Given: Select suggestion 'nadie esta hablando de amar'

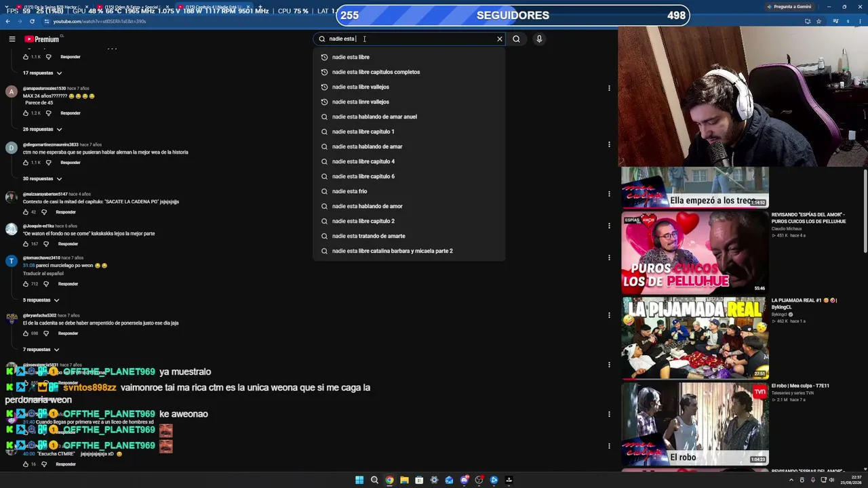Looking at the screenshot, I should coord(409,146).
